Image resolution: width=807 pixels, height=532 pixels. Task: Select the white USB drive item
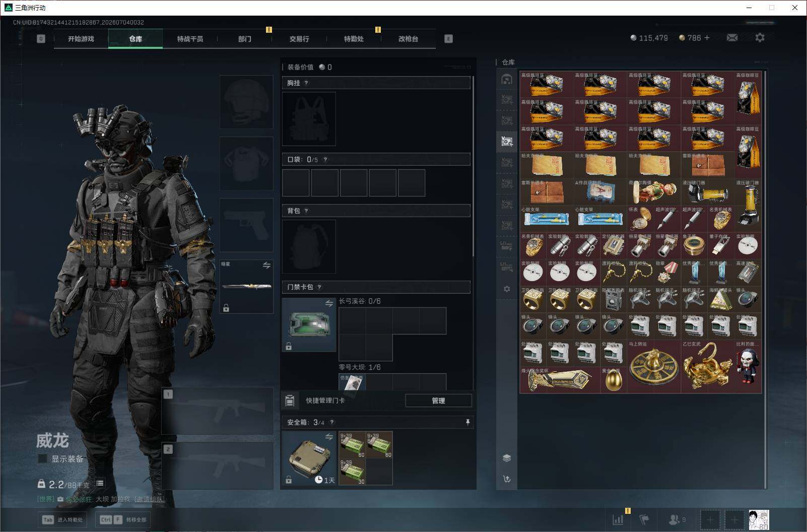(721, 246)
